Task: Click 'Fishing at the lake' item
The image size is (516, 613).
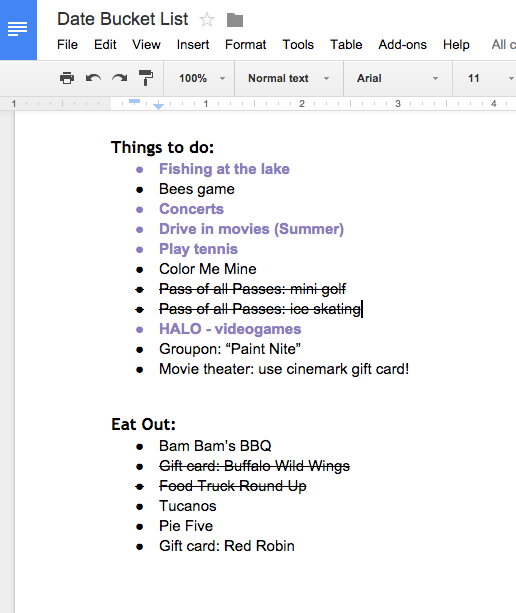Action: 224,169
